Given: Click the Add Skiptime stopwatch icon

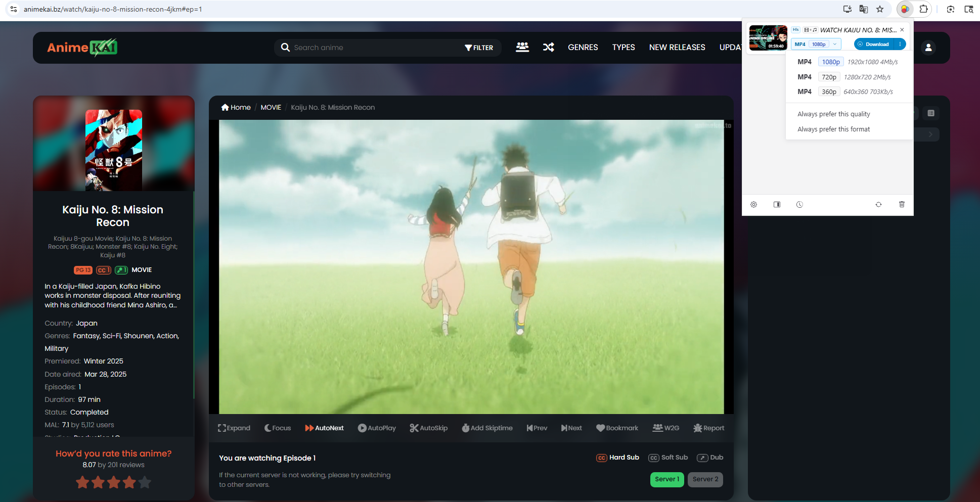Looking at the screenshot, I should [465, 428].
